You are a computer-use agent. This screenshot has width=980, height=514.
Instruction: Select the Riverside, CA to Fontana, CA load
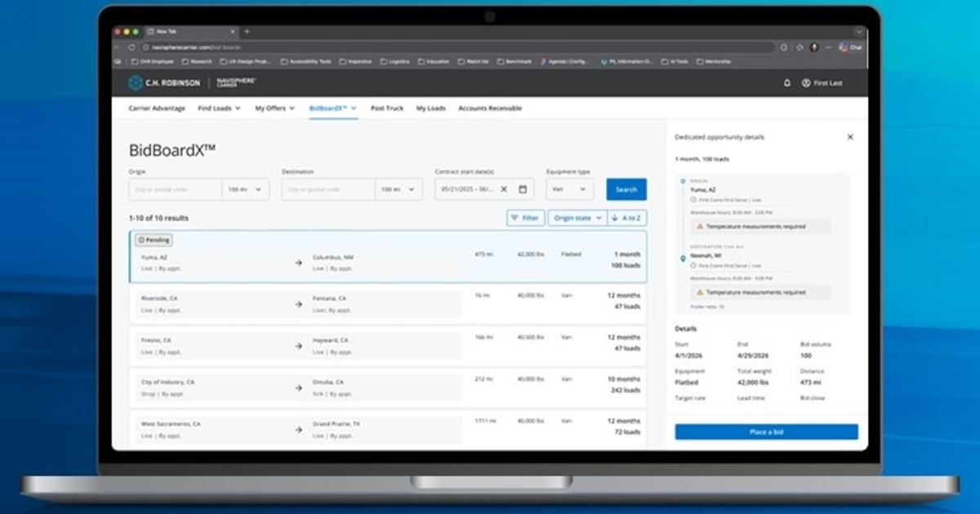click(388, 304)
